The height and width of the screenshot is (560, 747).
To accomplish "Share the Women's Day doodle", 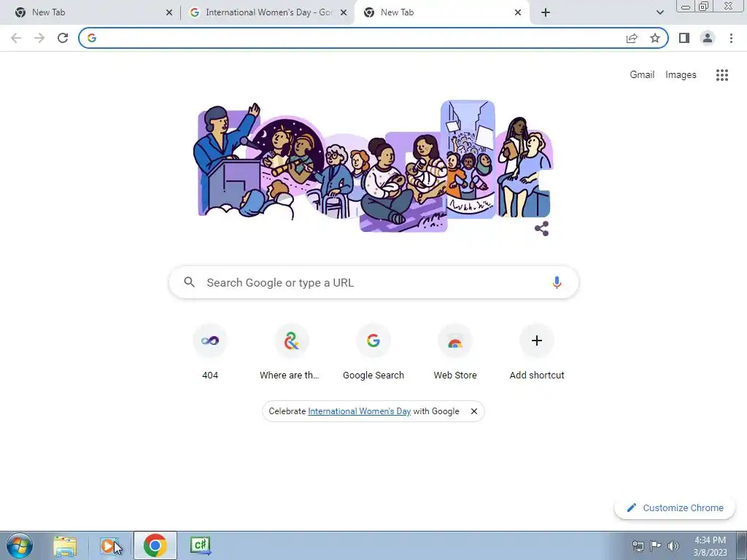I will pyautogui.click(x=542, y=228).
